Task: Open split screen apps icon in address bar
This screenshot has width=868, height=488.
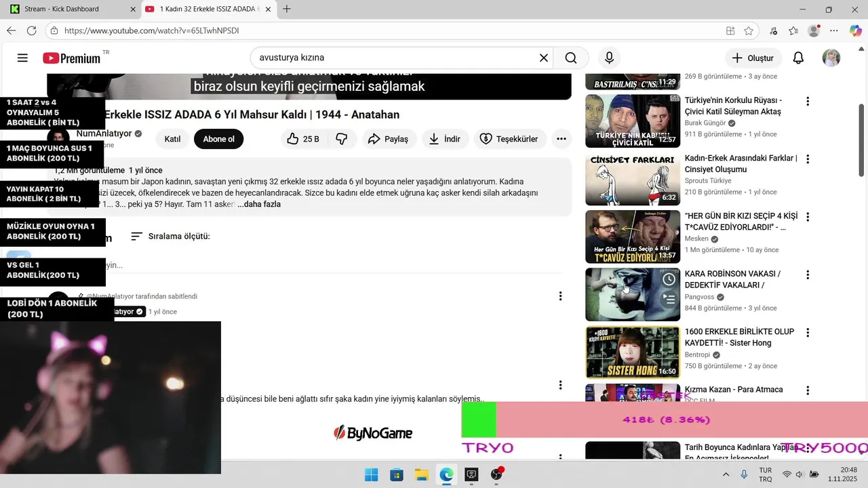Action: pos(730,30)
